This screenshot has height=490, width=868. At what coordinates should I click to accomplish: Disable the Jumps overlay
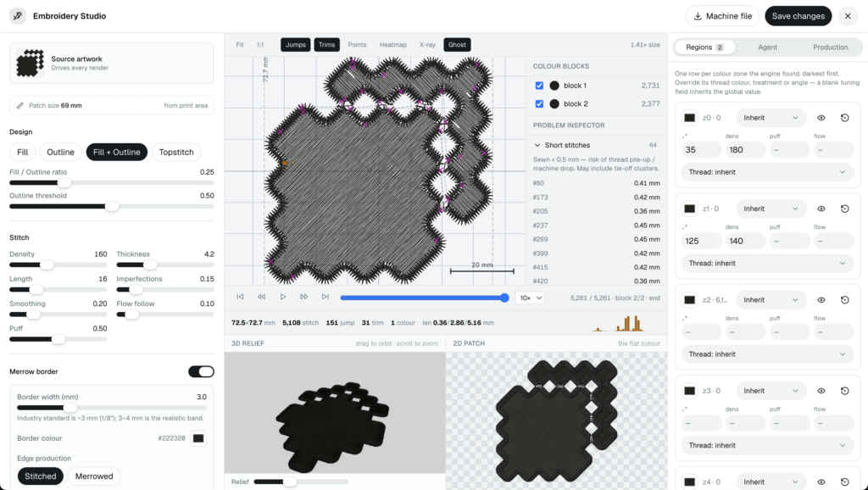click(x=296, y=45)
